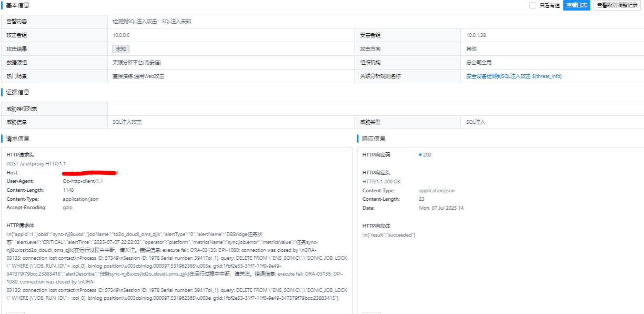The image size is (644, 314).
Task: Open logs with the 查看日志 button
Action: click(577, 5)
